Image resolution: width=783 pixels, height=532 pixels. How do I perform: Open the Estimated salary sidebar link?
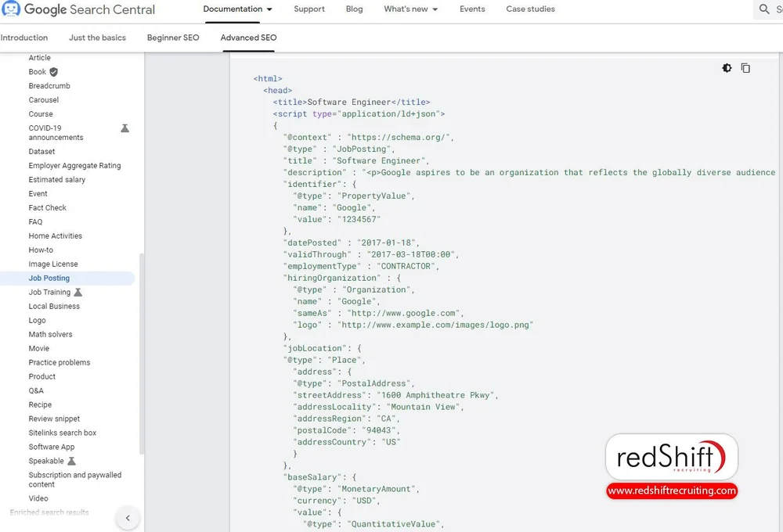57,179
